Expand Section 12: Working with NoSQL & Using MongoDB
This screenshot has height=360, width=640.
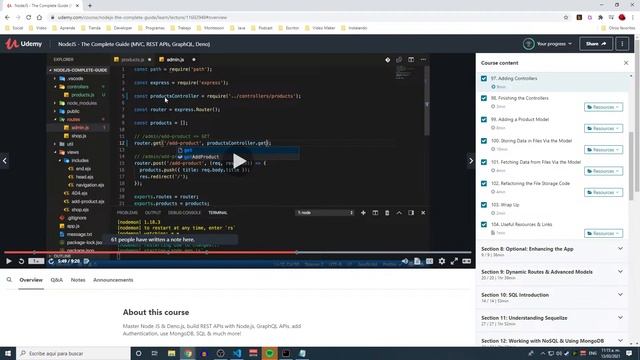pos(552,341)
